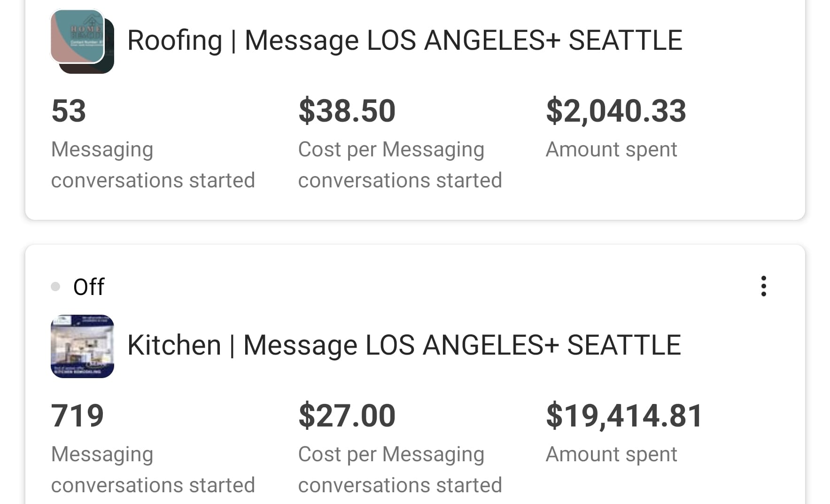Click the Amount spent label under $19,414.81

pyautogui.click(x=611, y=454)
